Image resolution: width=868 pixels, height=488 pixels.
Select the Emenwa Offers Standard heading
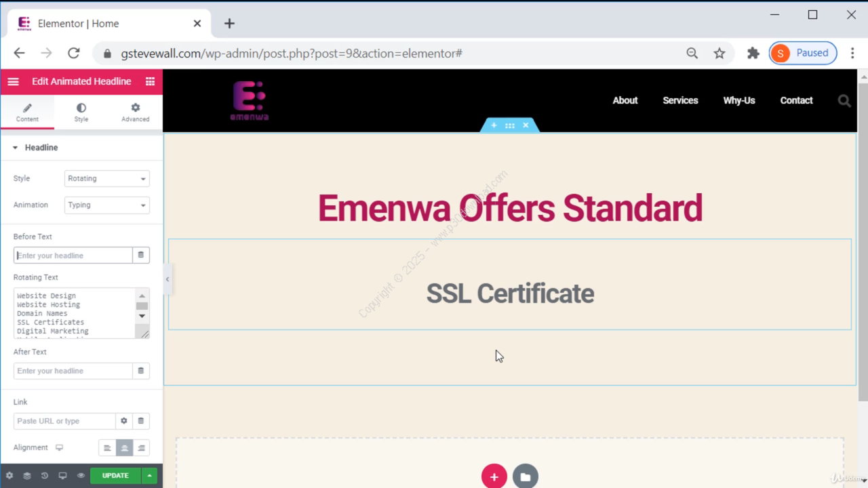[x=510, y=208]
